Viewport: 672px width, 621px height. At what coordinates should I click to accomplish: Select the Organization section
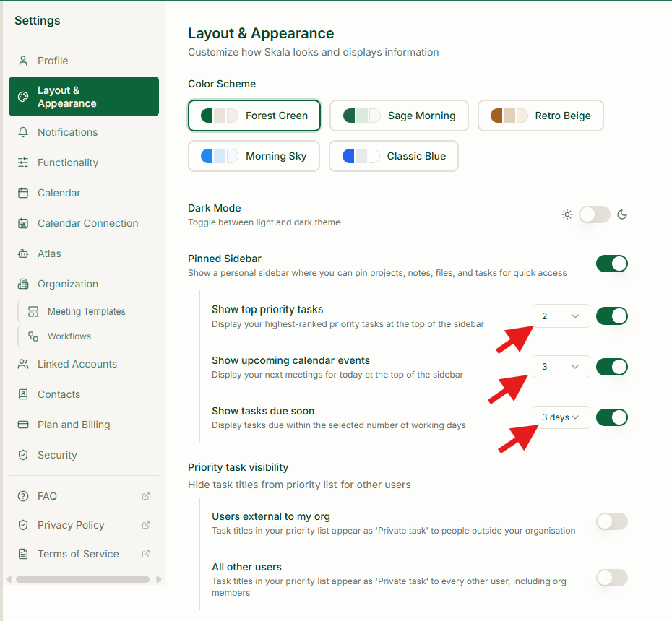pos(84,284)
